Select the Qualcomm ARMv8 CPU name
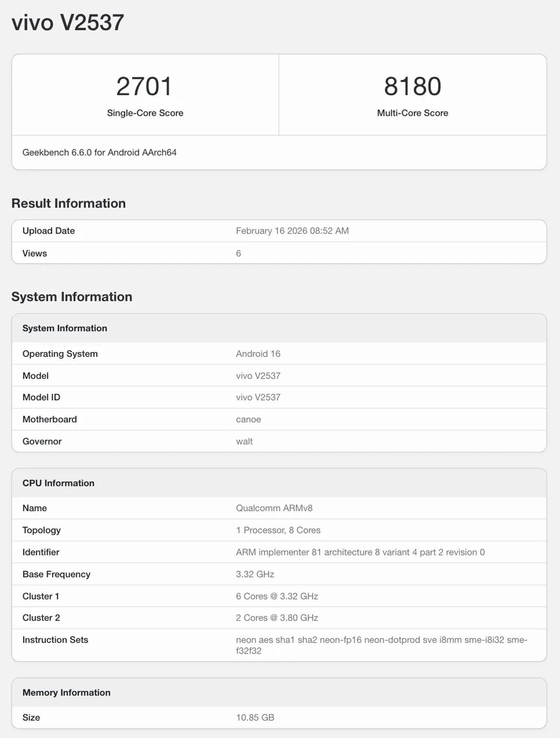Image resolution: width=560 pixels, height=738 pixels. point(275,508)
